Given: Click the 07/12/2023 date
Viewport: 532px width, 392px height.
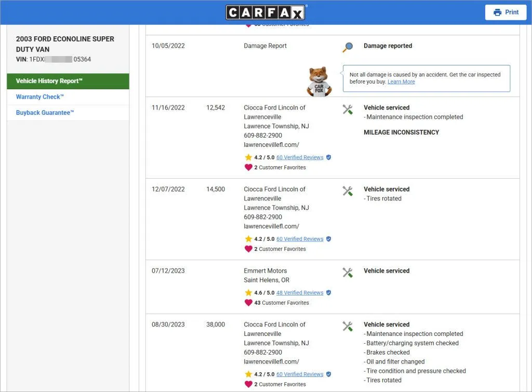Looking at the screenshot, I should click(x=168, y=271).
